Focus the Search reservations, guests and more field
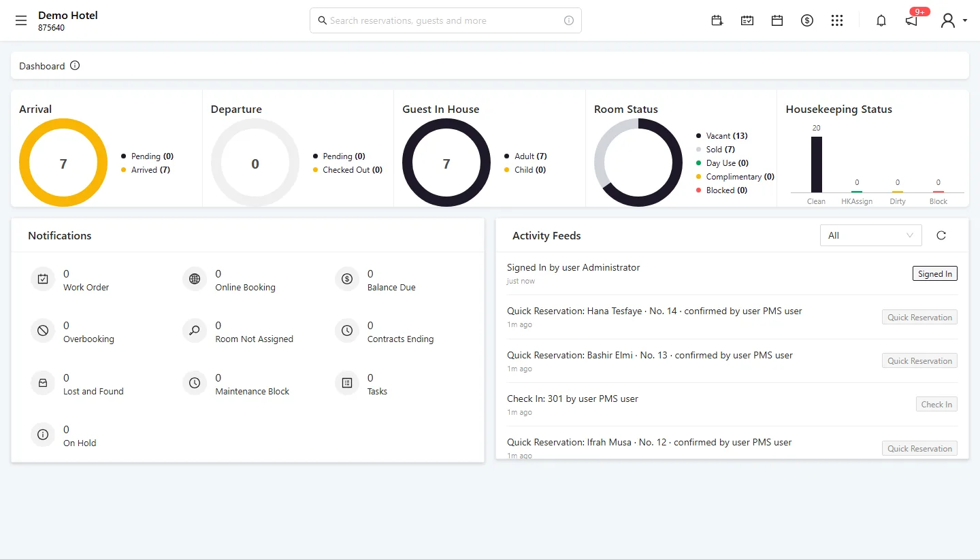The image size is (980, 559). [x=446, y=20]
